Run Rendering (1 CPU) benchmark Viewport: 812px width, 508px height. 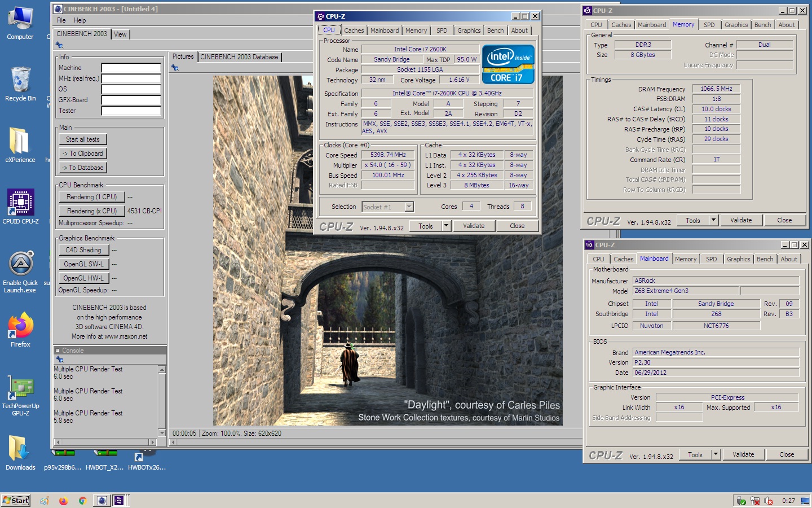click(x=92, y=197)
